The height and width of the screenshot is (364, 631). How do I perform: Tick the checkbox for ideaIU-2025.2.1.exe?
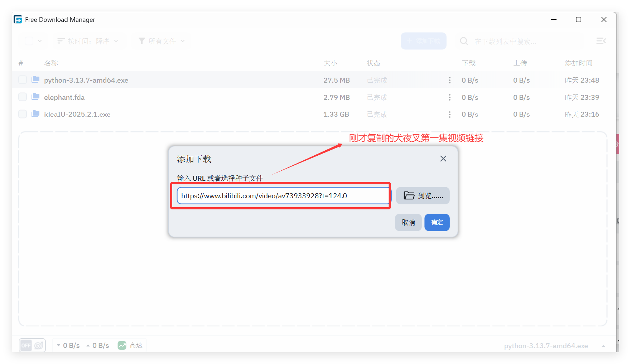[x=23, y=114]
